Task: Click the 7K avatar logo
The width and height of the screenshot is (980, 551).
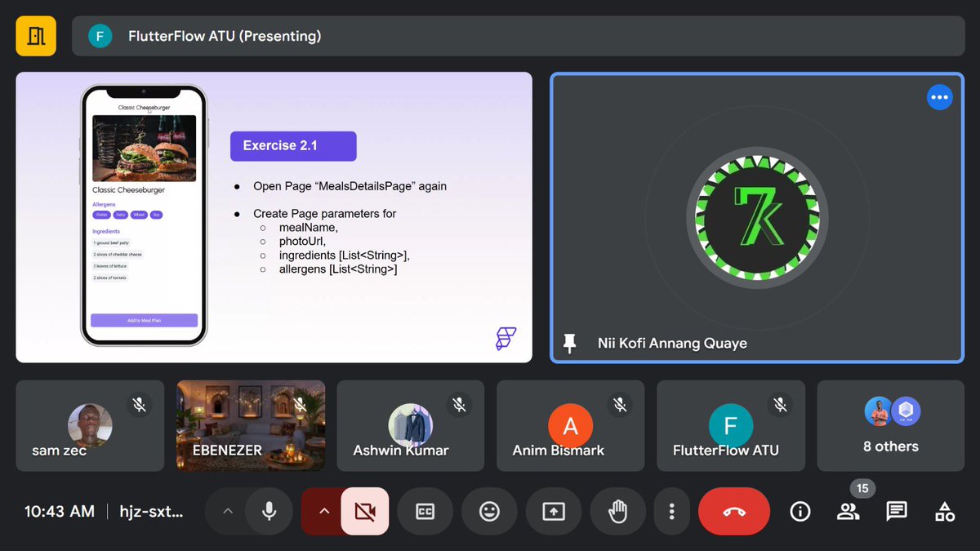Action: (757, 217)
